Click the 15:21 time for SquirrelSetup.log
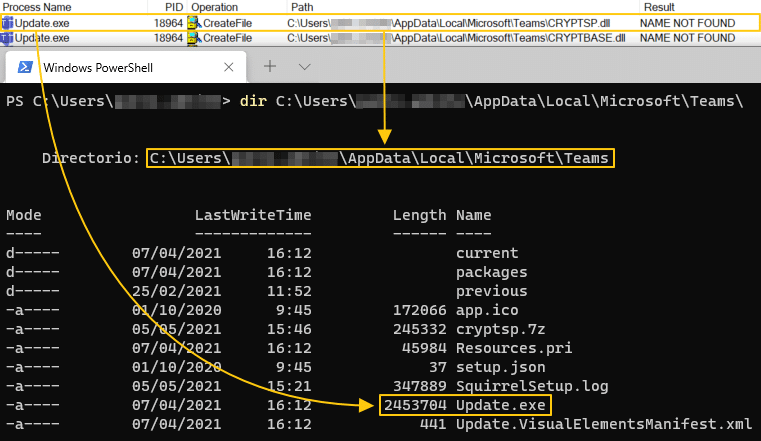The height and width of the screenshot is (441, 761). 289,386
